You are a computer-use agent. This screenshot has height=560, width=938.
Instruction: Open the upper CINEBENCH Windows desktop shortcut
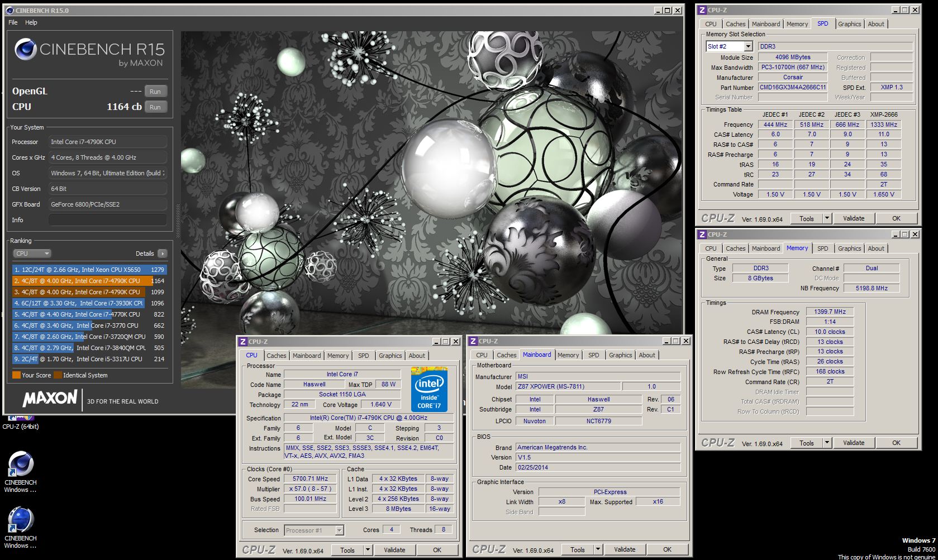21,471
